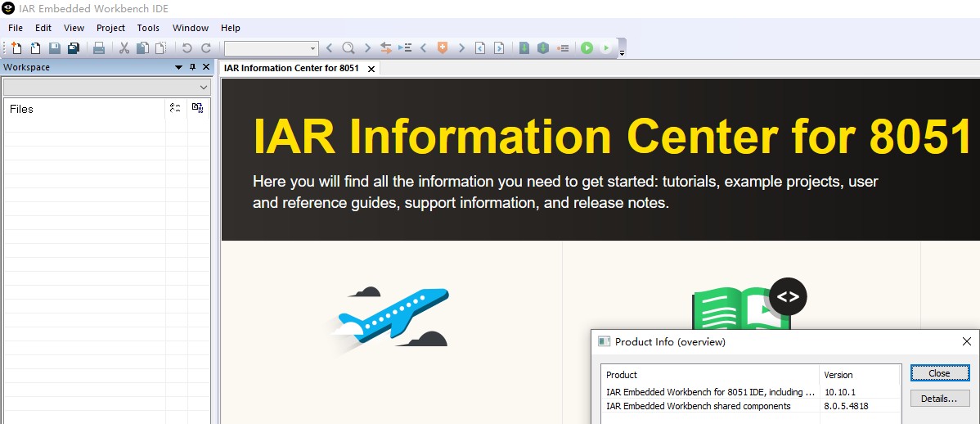980x424 pixels.
Task: Undo the last action via toolbar
Action: tap(187, 48)
